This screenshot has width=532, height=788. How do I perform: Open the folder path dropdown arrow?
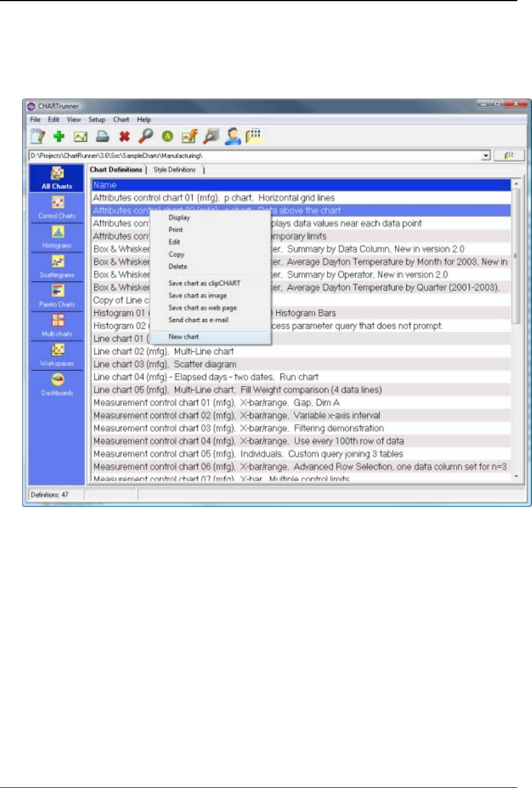(486, 156)
